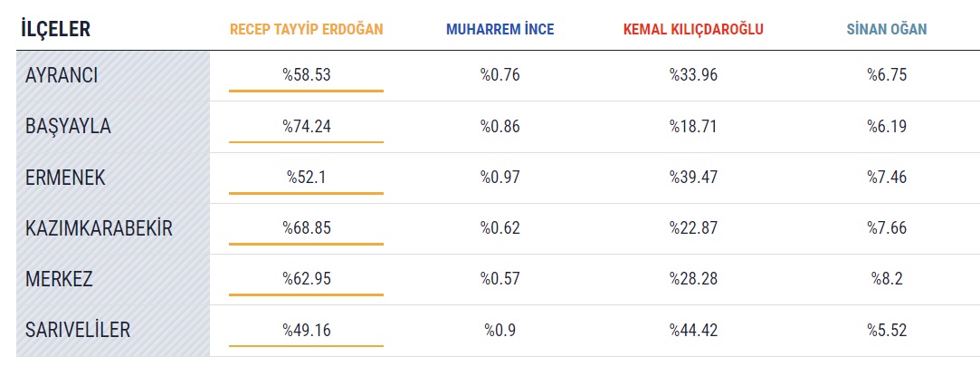This screenshot has height=376, width=980.
Task: Click Kılıçdaroğlu's %44.42 Sarıveliler value
Action: click(x=693, y=331)
